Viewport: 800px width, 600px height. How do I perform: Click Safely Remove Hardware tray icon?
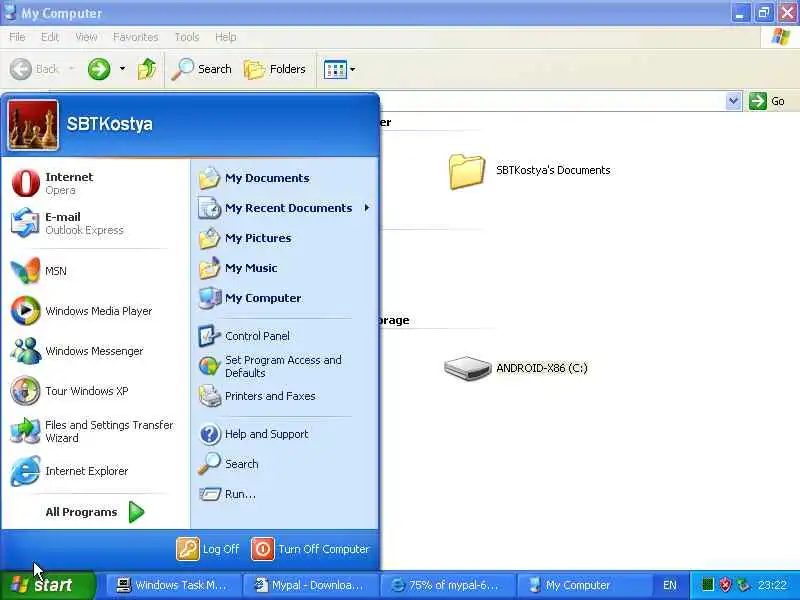(x=743, y=585)
